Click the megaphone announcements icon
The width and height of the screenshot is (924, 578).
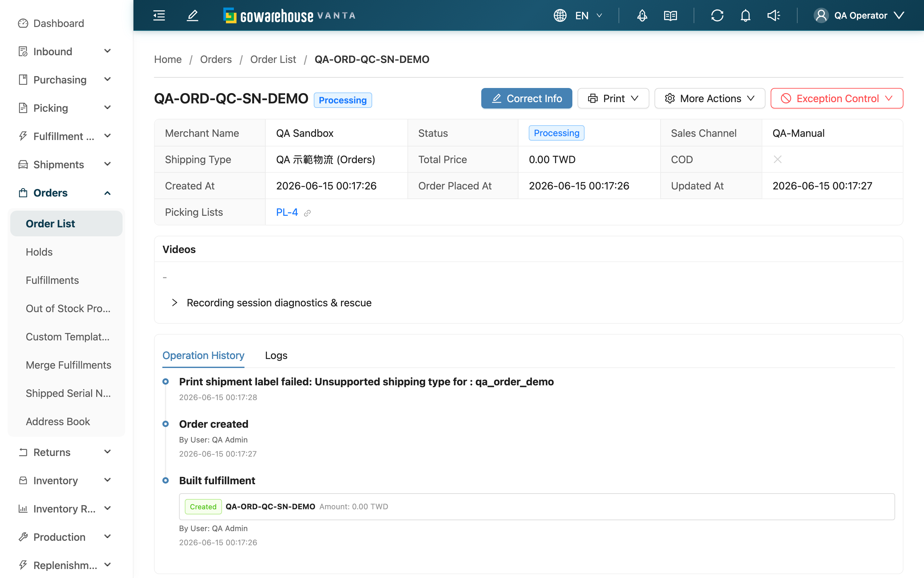[774, 16]
